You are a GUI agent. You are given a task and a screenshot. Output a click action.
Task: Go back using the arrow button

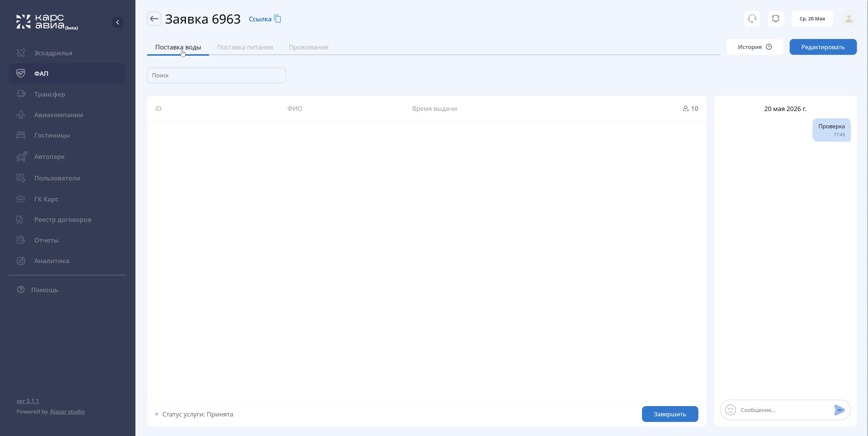click(x=154, y=19)
